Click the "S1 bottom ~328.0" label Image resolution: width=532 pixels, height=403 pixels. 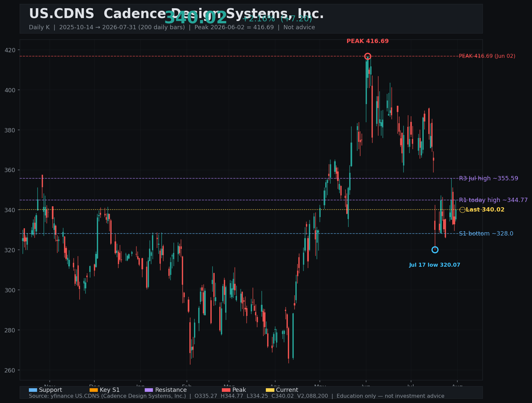(486, 234)
